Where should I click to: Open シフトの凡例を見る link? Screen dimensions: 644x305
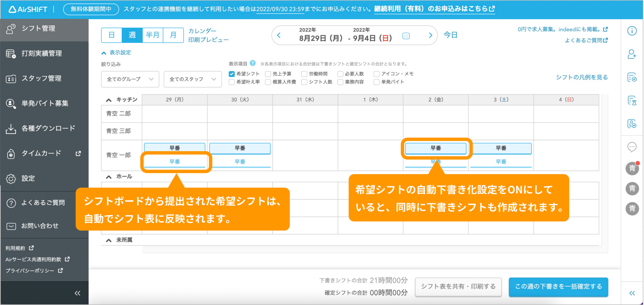(x=582, y=77)
